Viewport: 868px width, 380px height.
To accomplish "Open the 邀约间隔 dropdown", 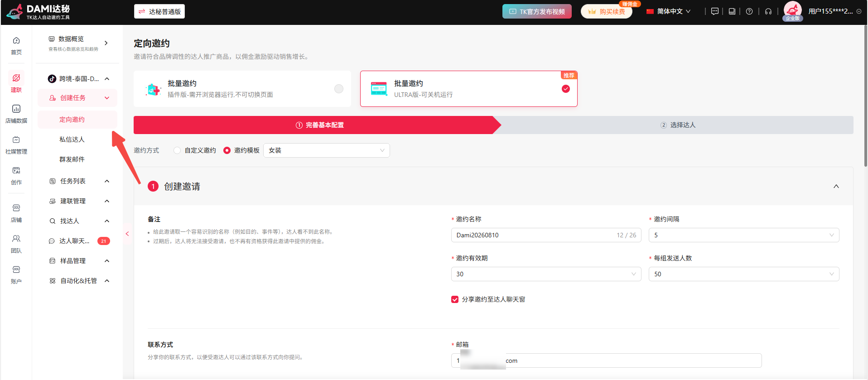I will coord(744,235).
